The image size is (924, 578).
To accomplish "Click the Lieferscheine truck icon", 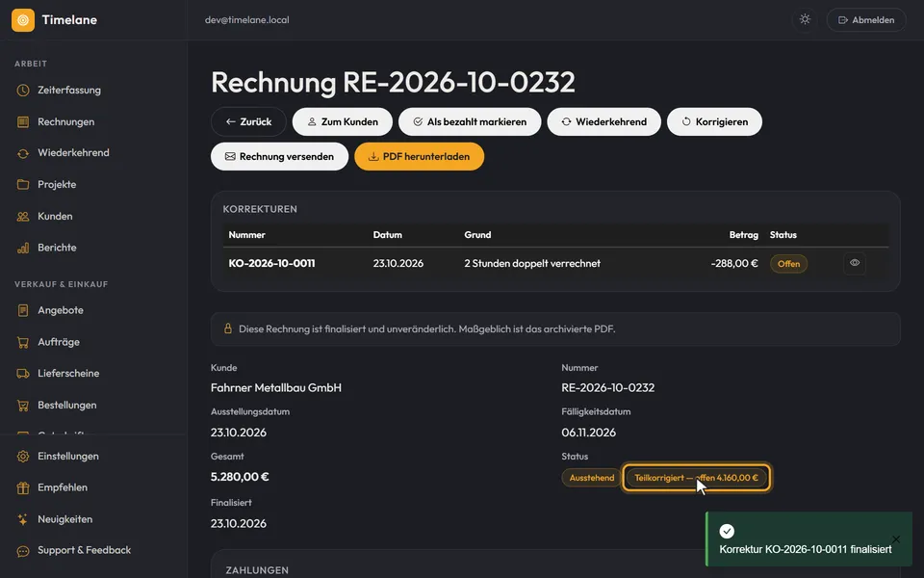I will click(x=23, y=374).
